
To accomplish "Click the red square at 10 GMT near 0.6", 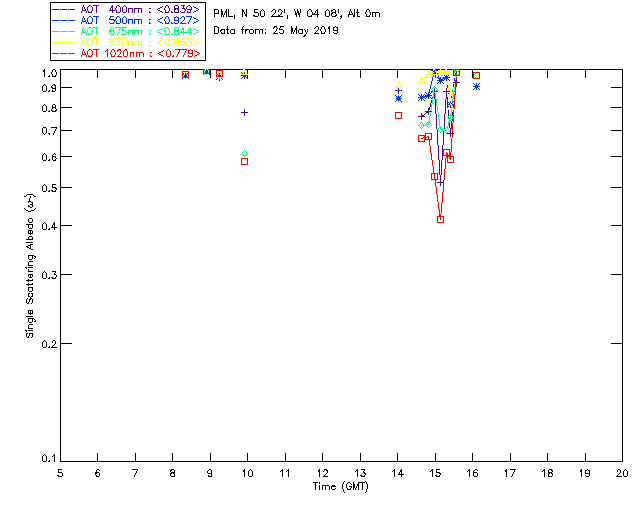I will [244, 162].
